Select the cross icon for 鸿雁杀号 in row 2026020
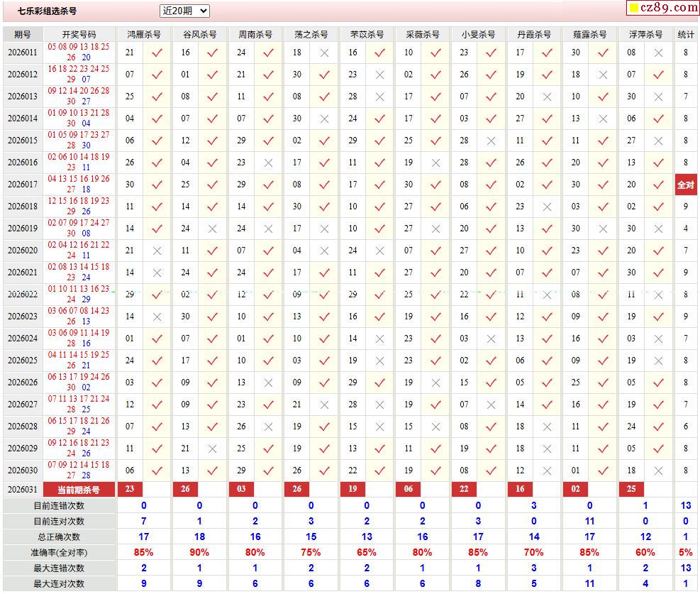Viewport: 700px width, 594px height. click(x=157, y=251)
